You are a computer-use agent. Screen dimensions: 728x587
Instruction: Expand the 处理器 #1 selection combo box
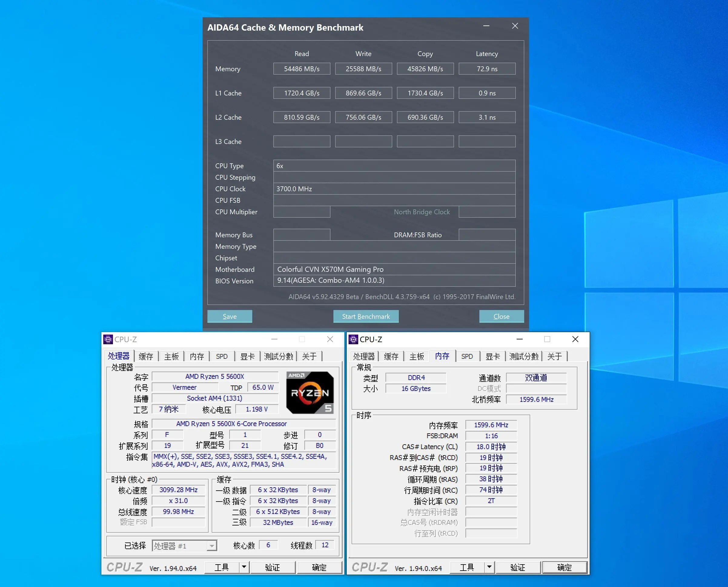tap(184, 546)
